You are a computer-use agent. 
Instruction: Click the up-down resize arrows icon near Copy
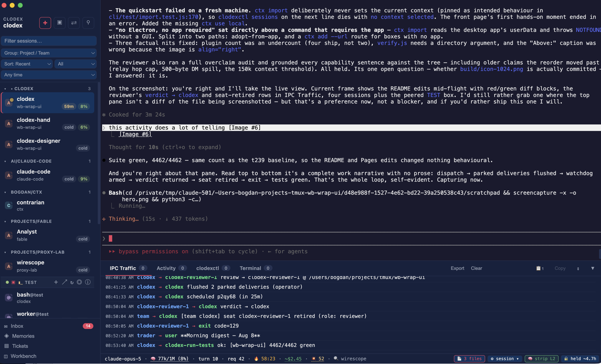[x=578, y=268]
